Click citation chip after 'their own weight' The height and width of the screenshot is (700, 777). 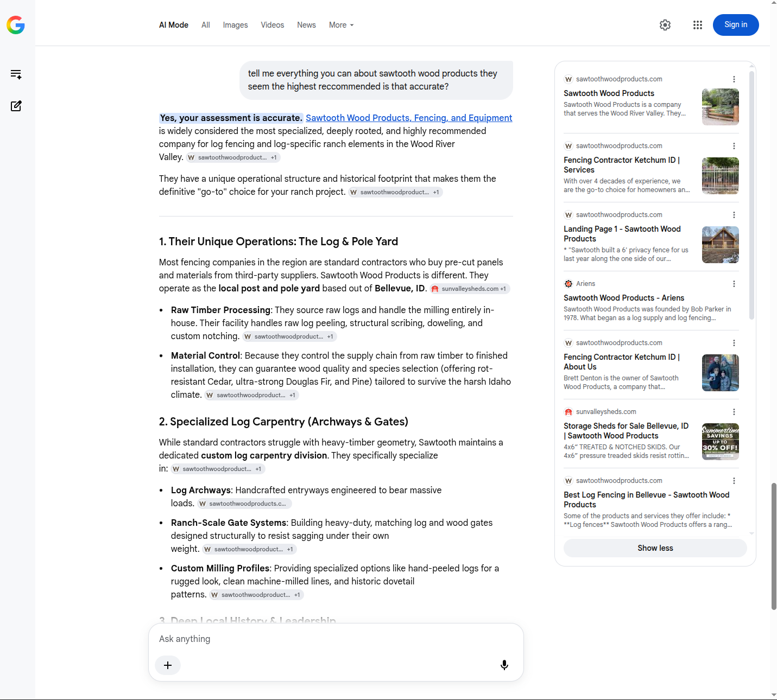point(249,549)
